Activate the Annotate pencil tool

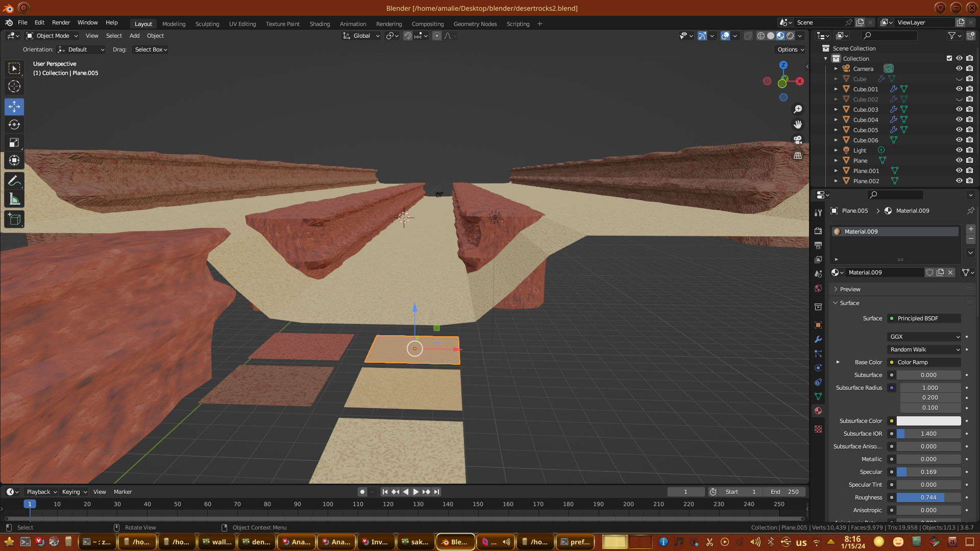[14, 181]
